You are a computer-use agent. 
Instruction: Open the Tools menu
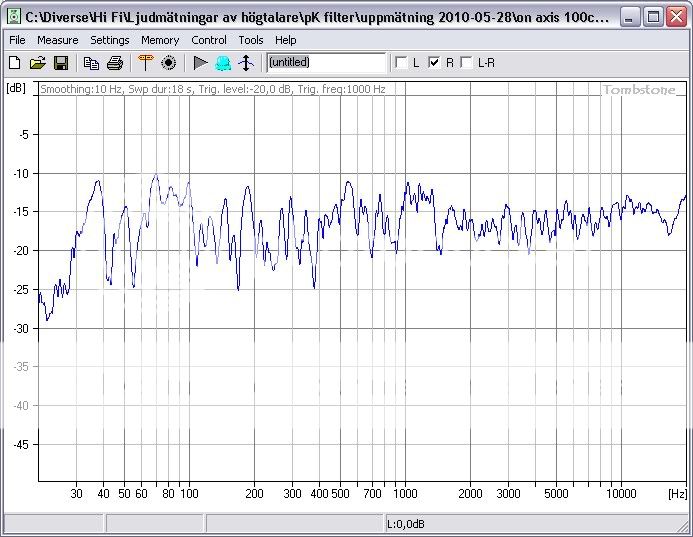[x=251, y=40]
